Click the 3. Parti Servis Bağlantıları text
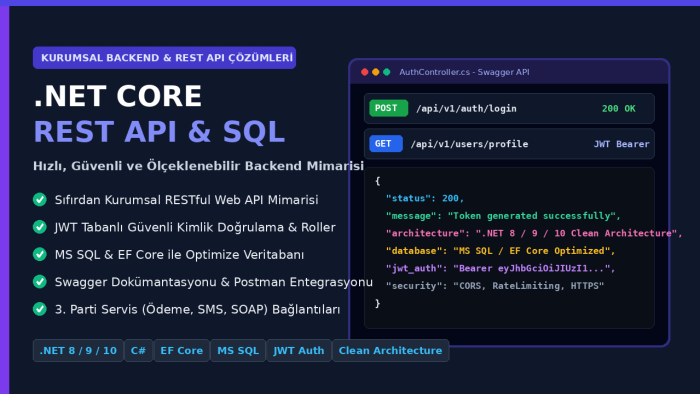Screen dimensions: 700x394 (197, 309)
